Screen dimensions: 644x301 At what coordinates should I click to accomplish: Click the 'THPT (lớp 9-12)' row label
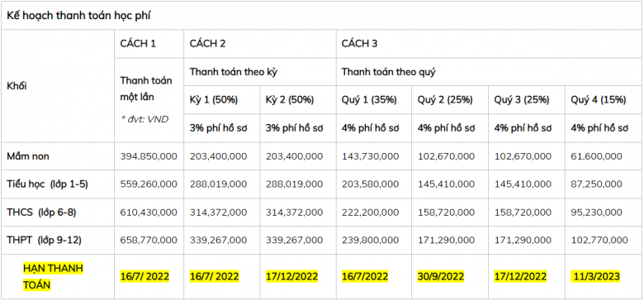(44, 241)
